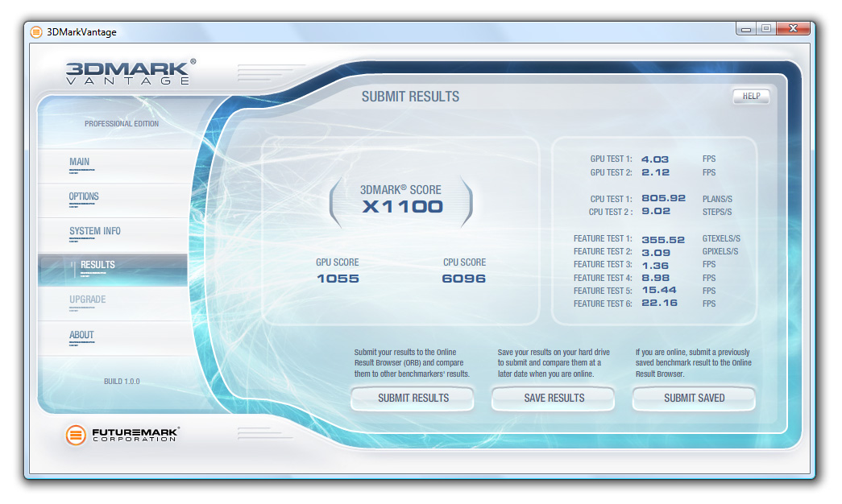Click the Feature Test 1 result 355.52

pyautogui.click(x=663, y=239)
